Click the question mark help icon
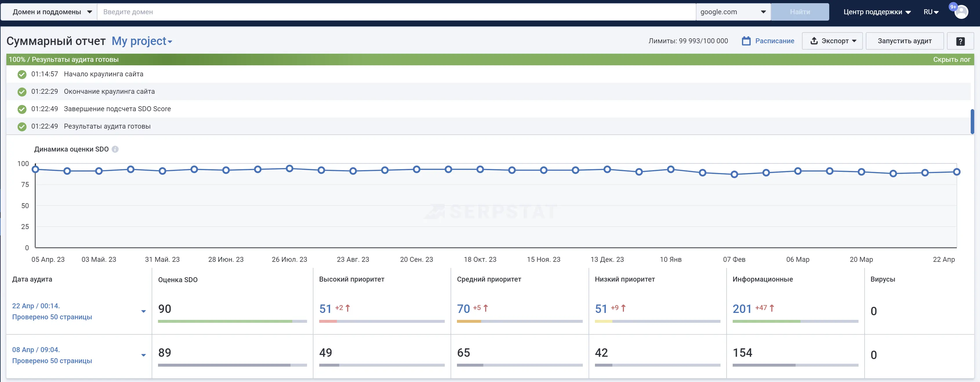Viewport: 980px width, 382px height. [960, 41]
